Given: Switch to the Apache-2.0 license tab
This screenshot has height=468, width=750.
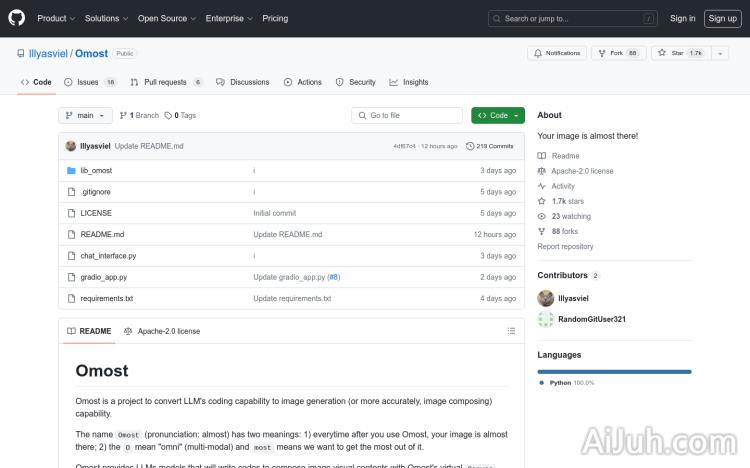Looking at the screenshot, I should click(x=162, y=331).
